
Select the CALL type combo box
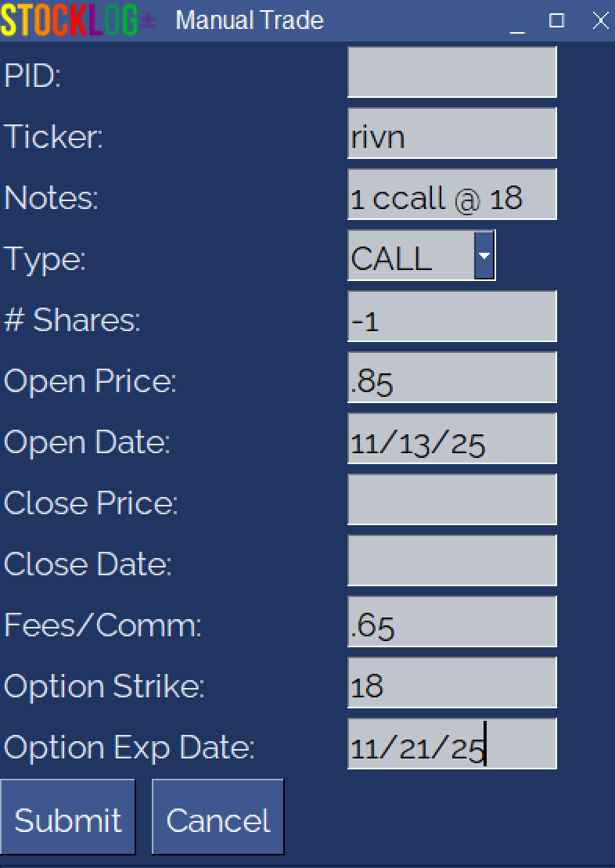tap(411, 255)
